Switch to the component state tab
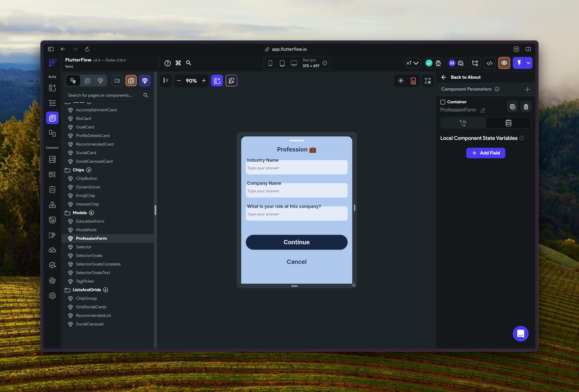579x392 pixels. click(508, 123)
